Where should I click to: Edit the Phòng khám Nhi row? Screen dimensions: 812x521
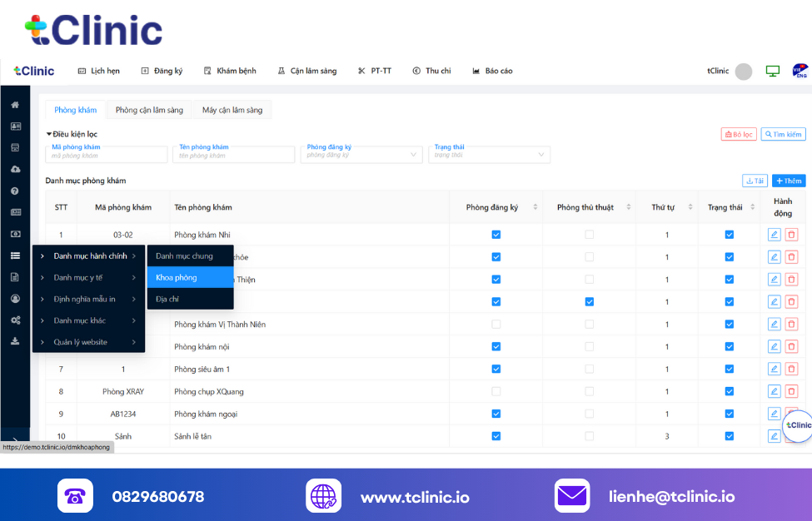[x=774, y=235]
